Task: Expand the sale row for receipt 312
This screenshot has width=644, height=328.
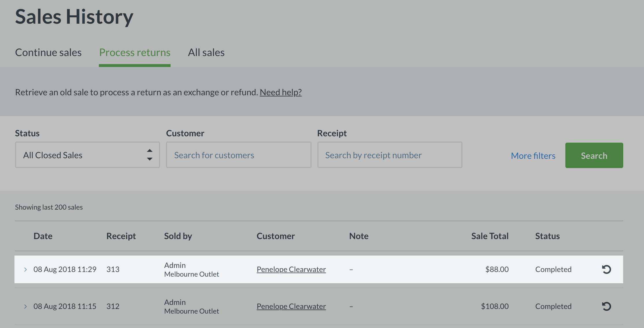Action: 25,306
